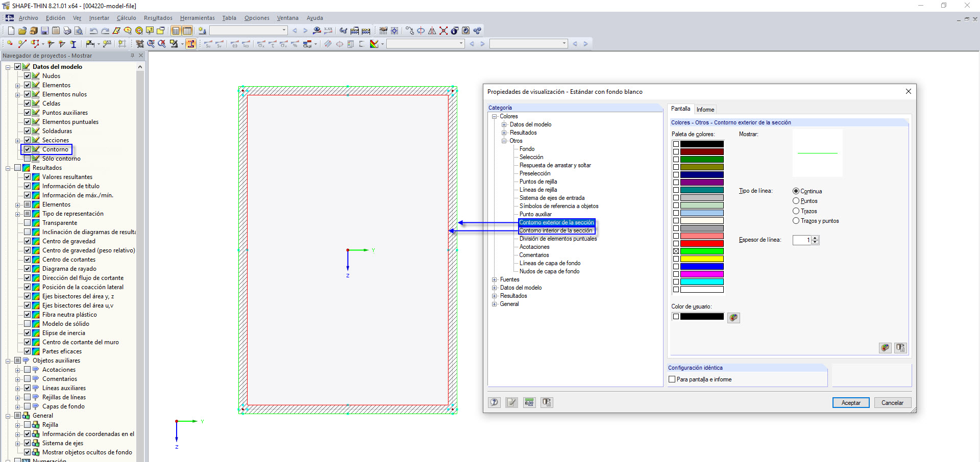The width and height of the screenshot is (980, 462).
Task: Expand the Fuentes category tree node
Action: pos(494,279)
